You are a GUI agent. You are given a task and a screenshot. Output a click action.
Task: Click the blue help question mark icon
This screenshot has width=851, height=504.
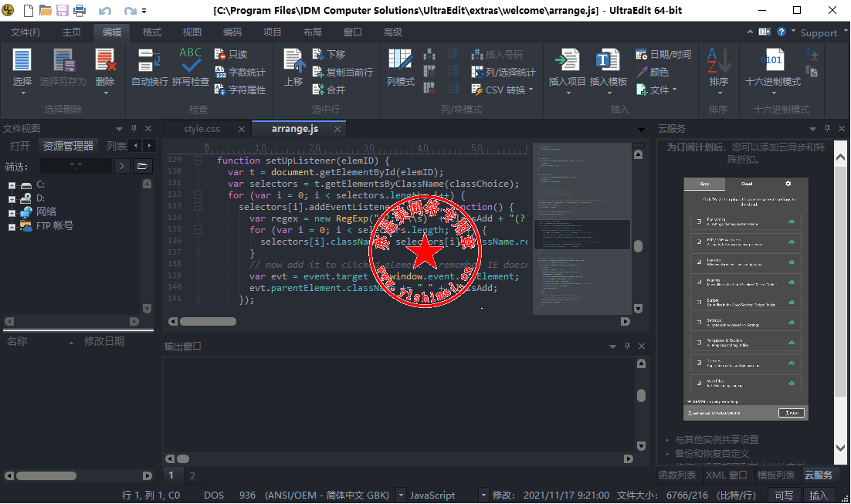(781, 32)
